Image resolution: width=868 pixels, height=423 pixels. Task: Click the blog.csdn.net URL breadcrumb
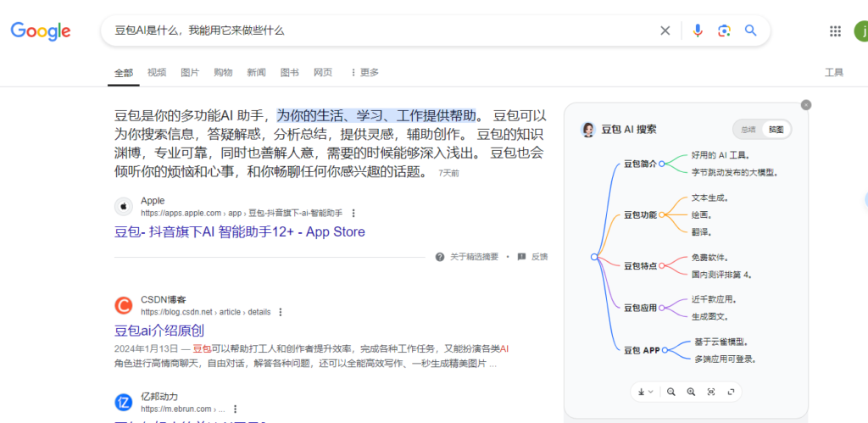point(205,312)
